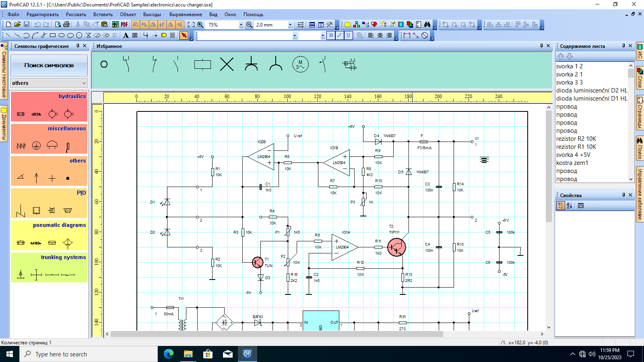Image resolution: width=644 pixels, height=362 pixels.
Task: Click the motor symbol in Избранное
Action: (x=300, y=64)
